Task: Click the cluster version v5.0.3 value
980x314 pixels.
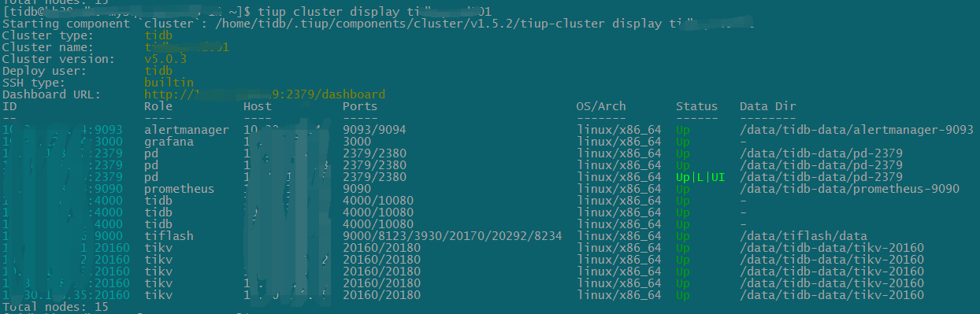Action: (165, 59)
